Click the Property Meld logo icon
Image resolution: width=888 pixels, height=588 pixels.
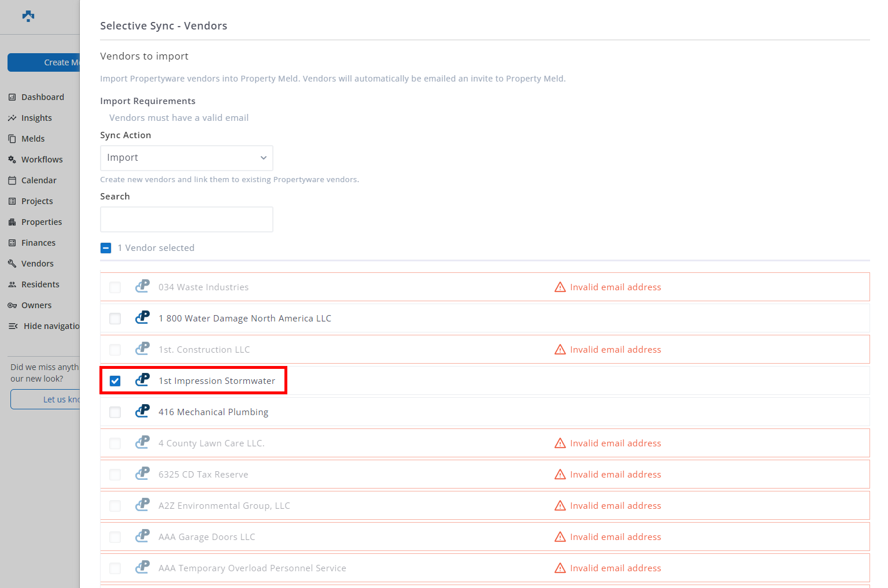28,16
